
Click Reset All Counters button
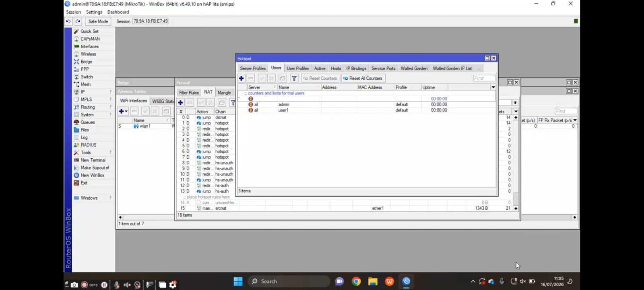click(x=363, y=78)
